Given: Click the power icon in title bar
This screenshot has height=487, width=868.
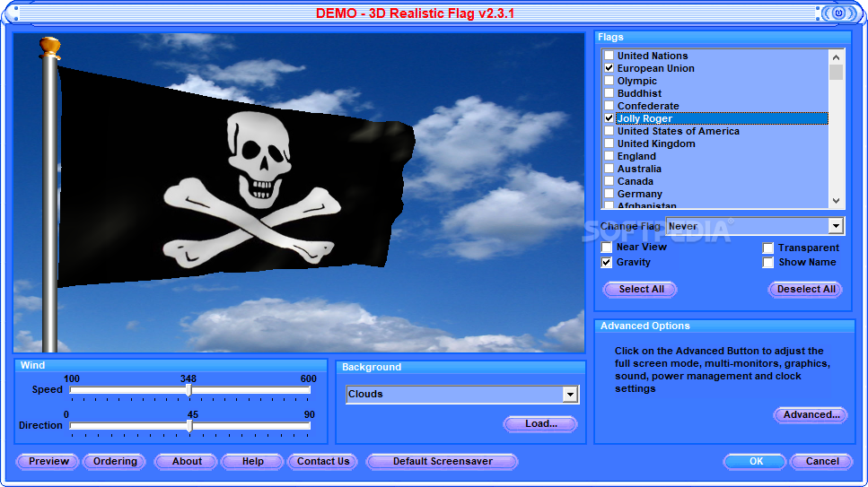Looking at the screenshot, I should point(838,13).
